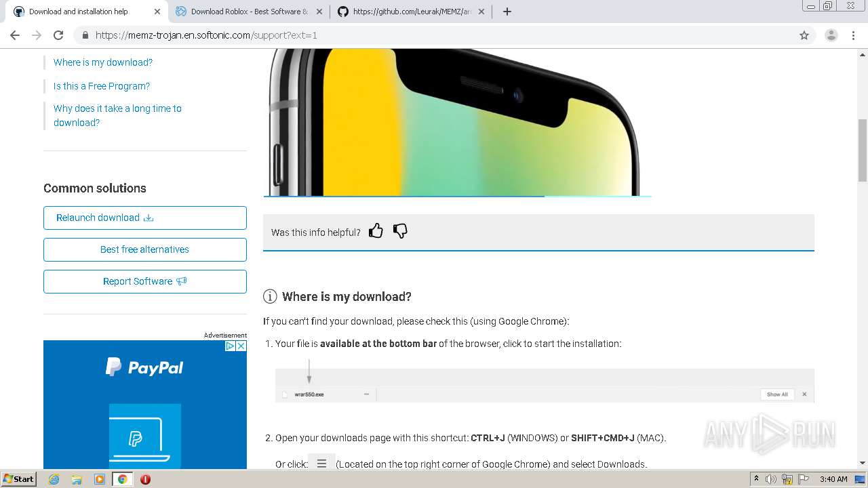The image size is (868, 488).
Task: Close the PayPal advertisement via X icon
Action: click(241, 346)
